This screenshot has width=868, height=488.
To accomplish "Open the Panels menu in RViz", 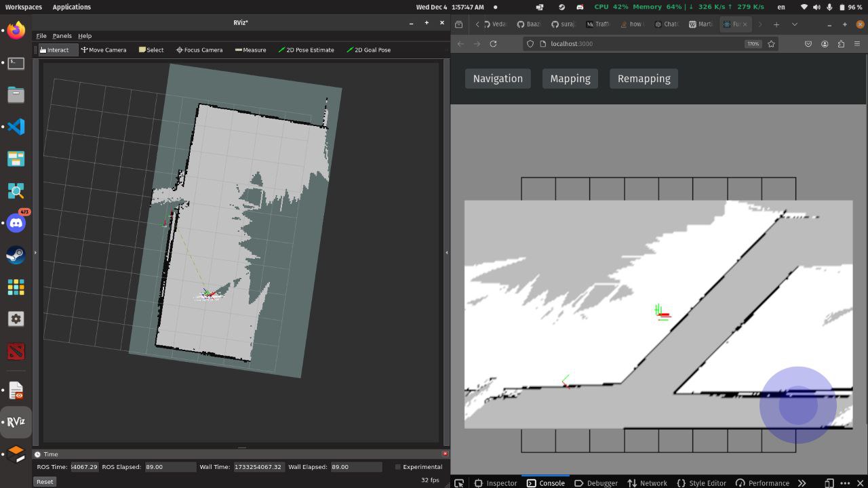I will (x=62, y=36).
